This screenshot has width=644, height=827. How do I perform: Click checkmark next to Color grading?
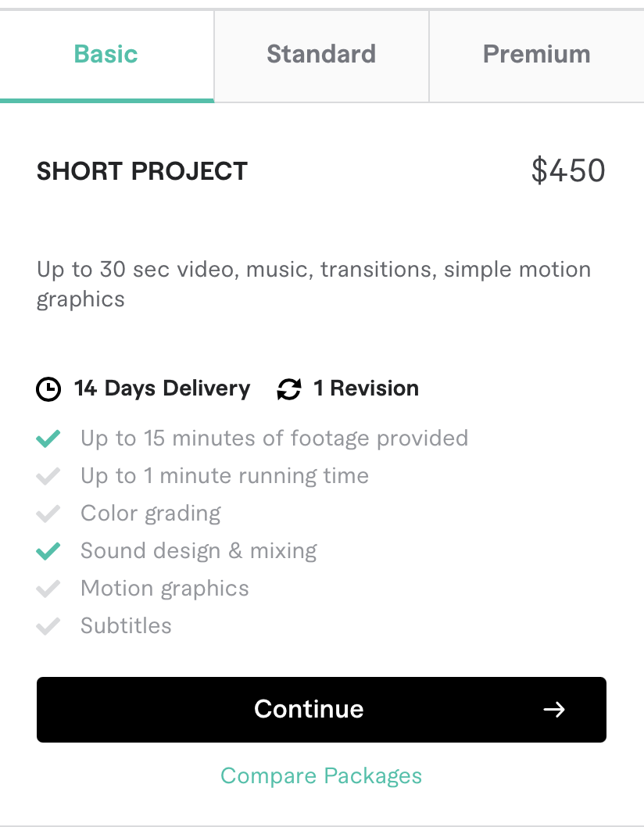48,514
